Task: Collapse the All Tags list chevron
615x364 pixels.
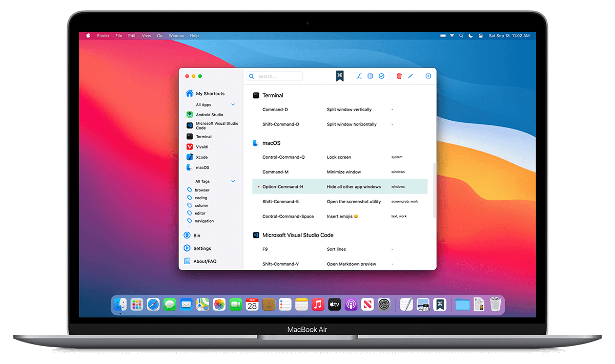Action: [233, 181]
